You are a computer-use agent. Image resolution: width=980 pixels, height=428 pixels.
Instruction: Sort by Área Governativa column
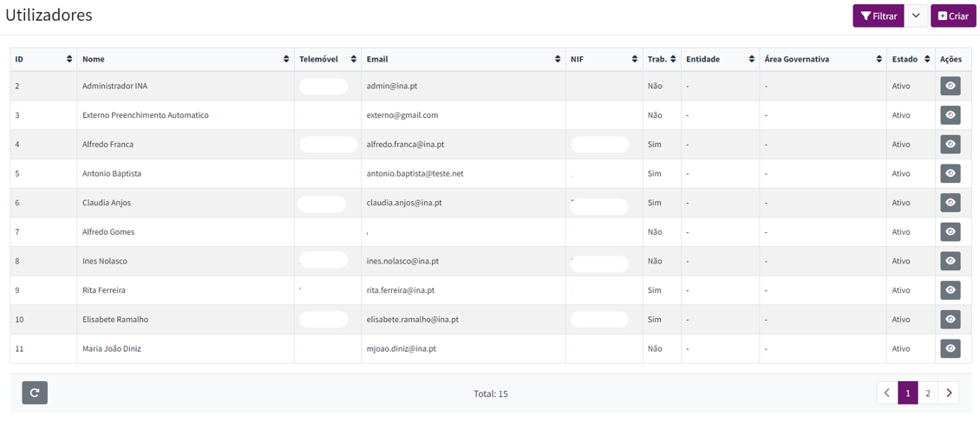click(879, 60)
